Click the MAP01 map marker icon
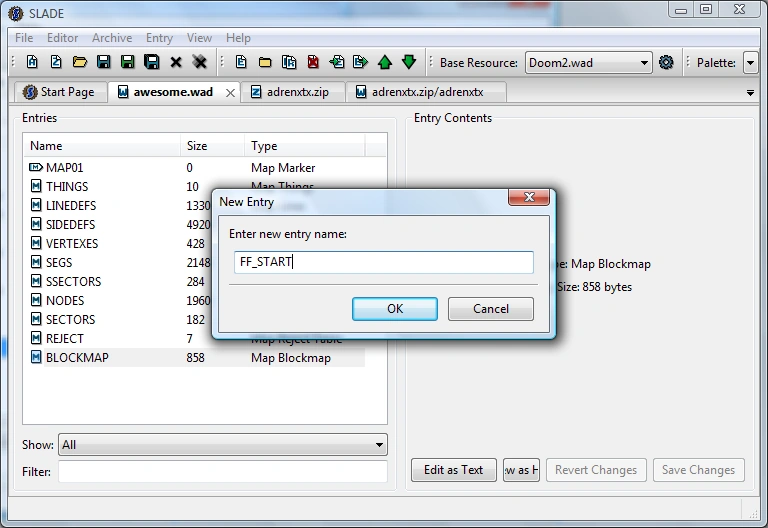The width and height of the screenshot is (768, 528). point(36,168)
